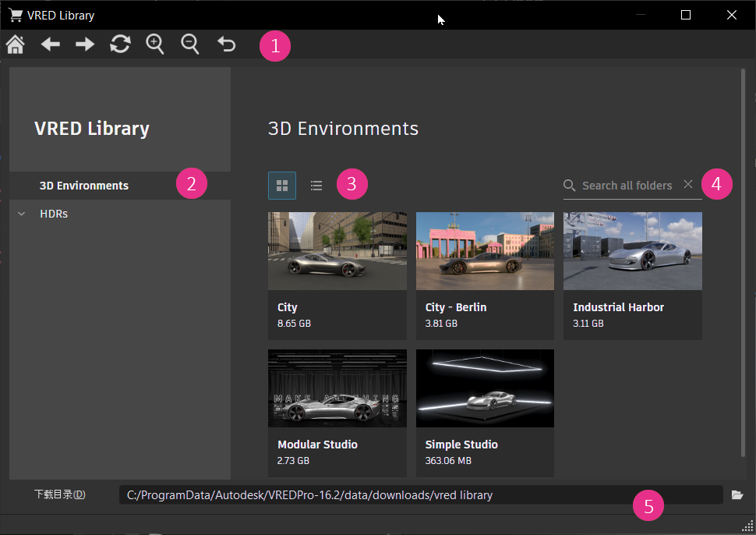Browse for download folder with folder icon
The width and height of the screenshot is (756, 535).
click(x=737, y=495)
